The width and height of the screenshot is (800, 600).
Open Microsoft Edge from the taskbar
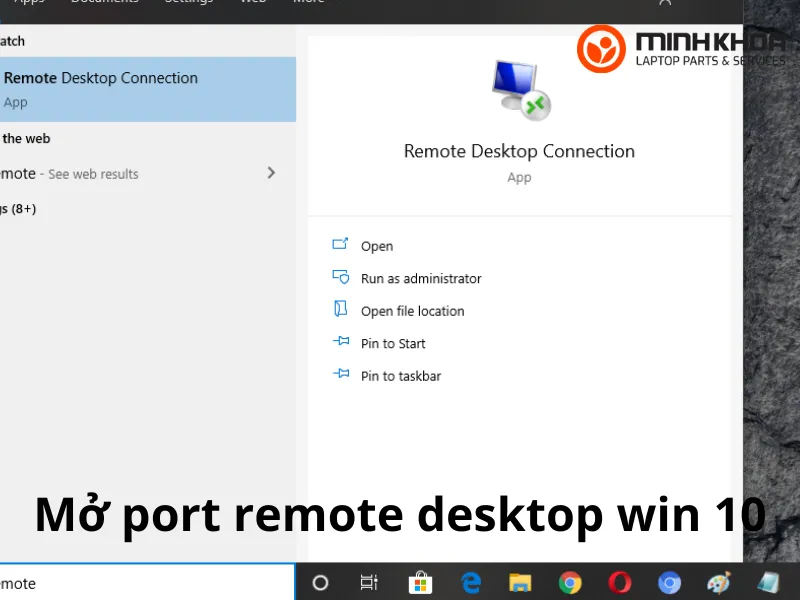[x=470, y=583]
